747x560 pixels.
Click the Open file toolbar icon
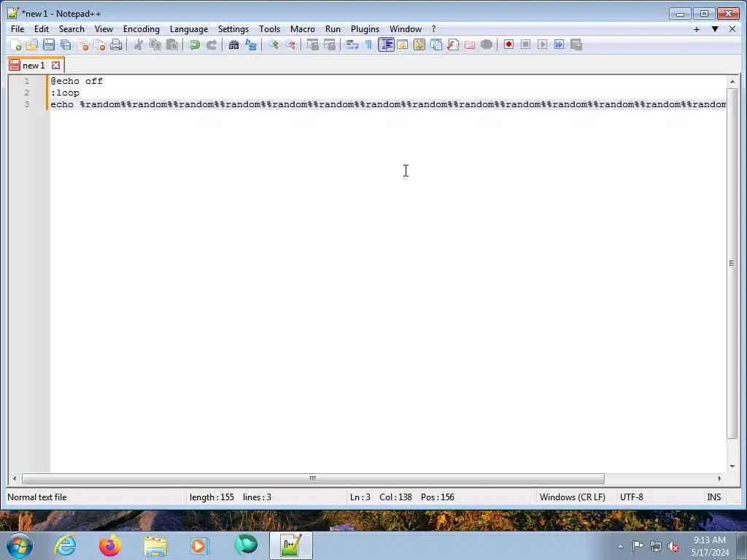(32, 44)
